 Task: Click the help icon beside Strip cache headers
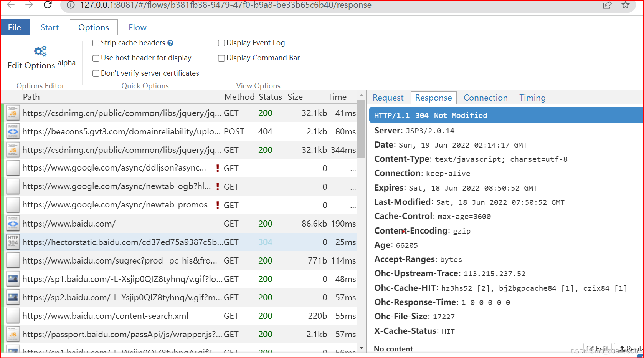pos(171,43)
